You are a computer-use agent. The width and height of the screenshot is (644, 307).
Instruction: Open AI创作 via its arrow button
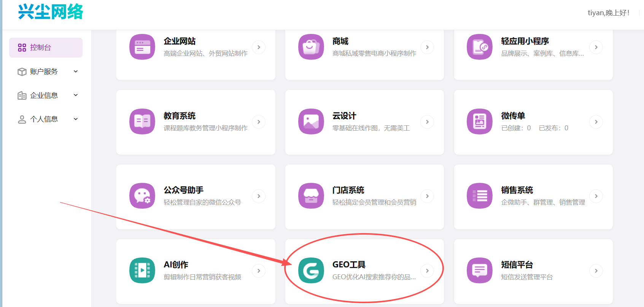coord(259,271)
